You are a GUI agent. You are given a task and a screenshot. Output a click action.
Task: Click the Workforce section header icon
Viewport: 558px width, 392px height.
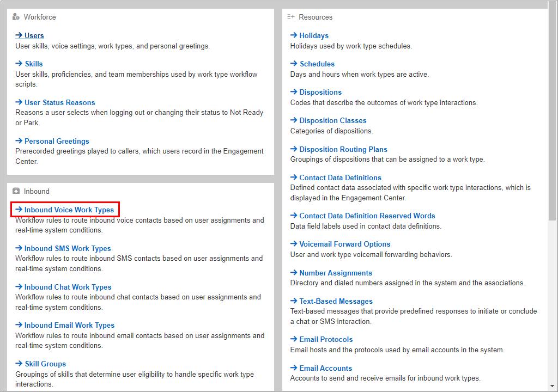pos(17,17)
